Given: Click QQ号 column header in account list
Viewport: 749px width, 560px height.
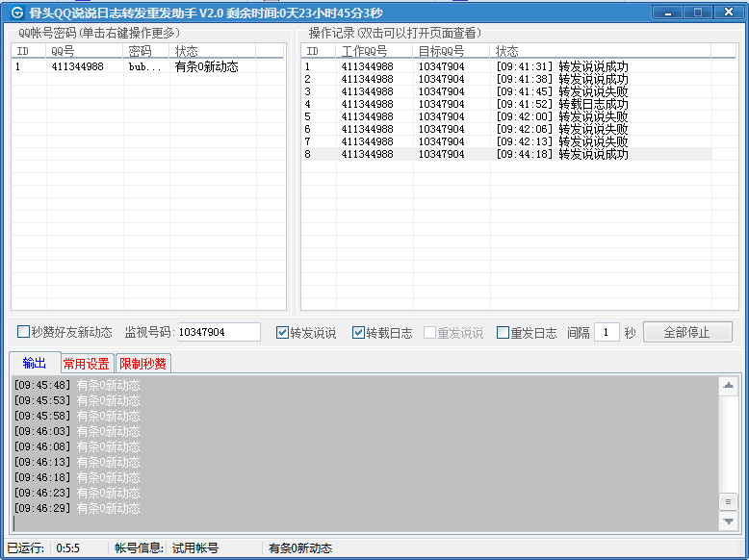Looking at the screenshot, I should [85, 51].
